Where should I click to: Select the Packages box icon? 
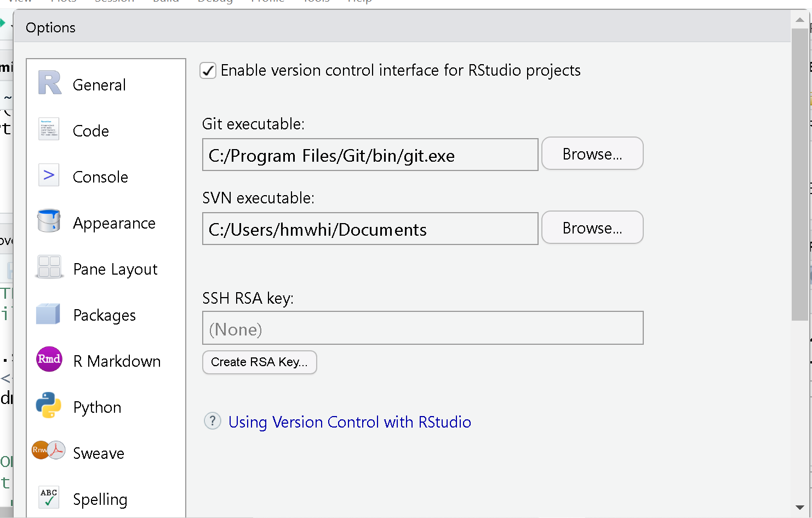(48, 314)
